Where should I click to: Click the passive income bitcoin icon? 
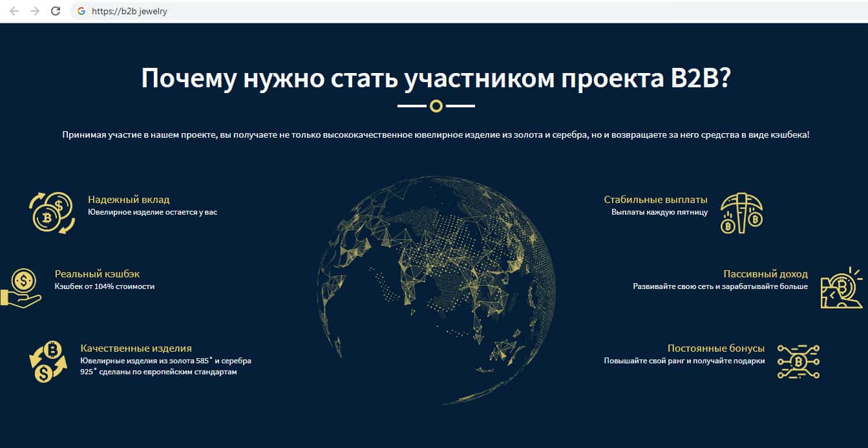[841, 288]
